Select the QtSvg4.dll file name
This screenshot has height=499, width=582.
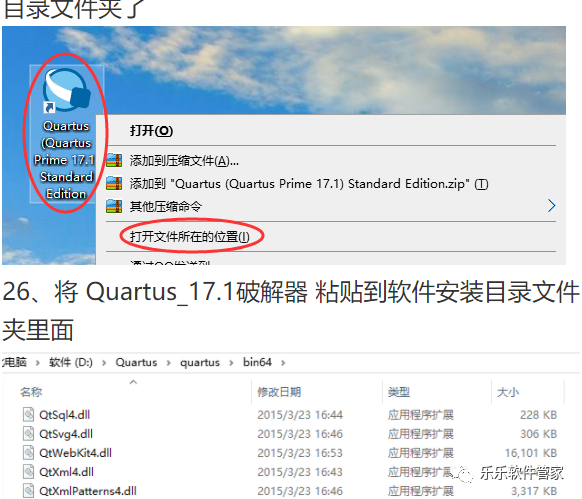tap(66, 434)
